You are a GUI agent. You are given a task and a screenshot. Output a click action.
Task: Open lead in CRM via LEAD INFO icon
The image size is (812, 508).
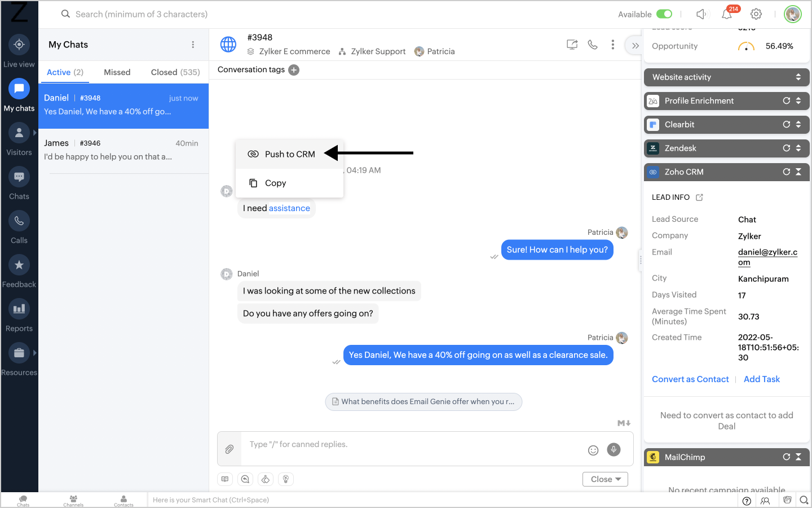(x=700, y=197)
